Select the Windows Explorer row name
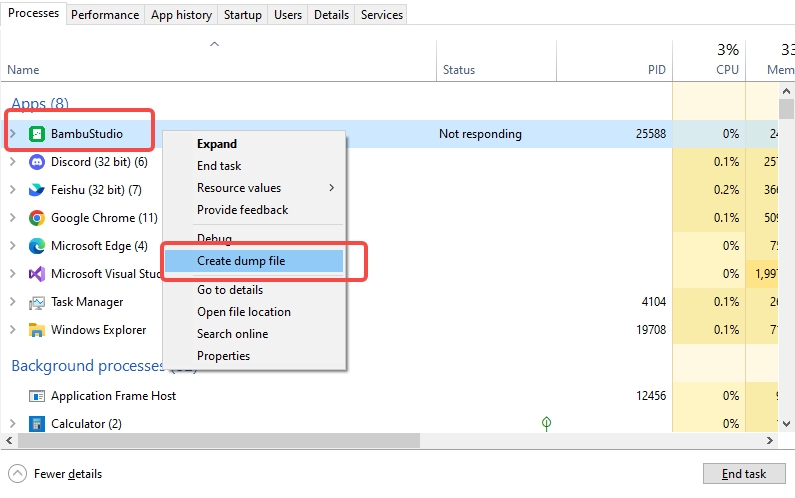The width and height of the screenshot is (795, 498). [x=98, y=330]
